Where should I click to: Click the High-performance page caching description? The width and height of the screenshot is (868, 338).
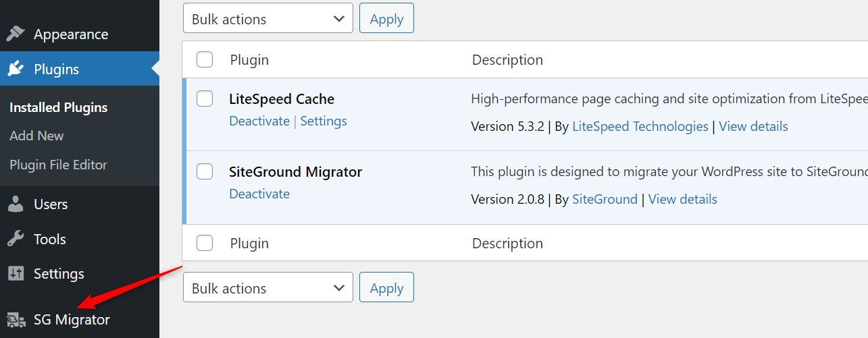pos(669,98)
